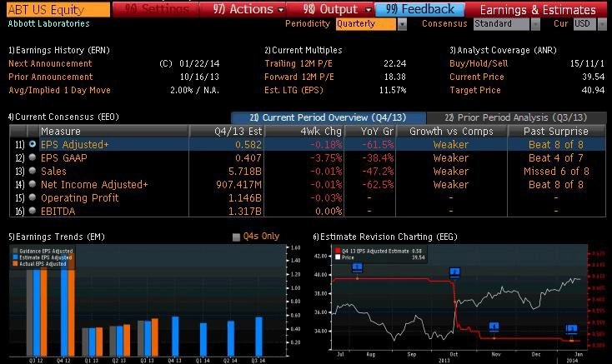Click the ABT US Equity ticker field
Screen dimensions: 612x364
pyautogui.click(x=58, y=10)
